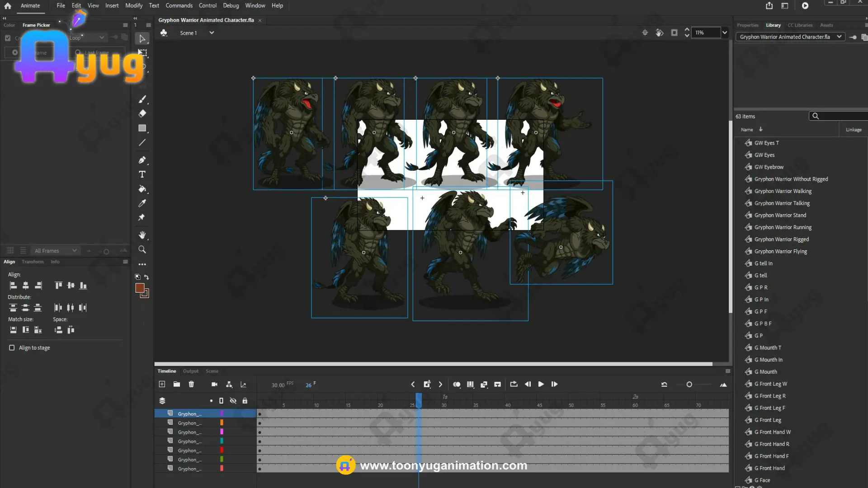Switch to the Properties tab
Screen dimensions: 868x488
pos(747,25)
